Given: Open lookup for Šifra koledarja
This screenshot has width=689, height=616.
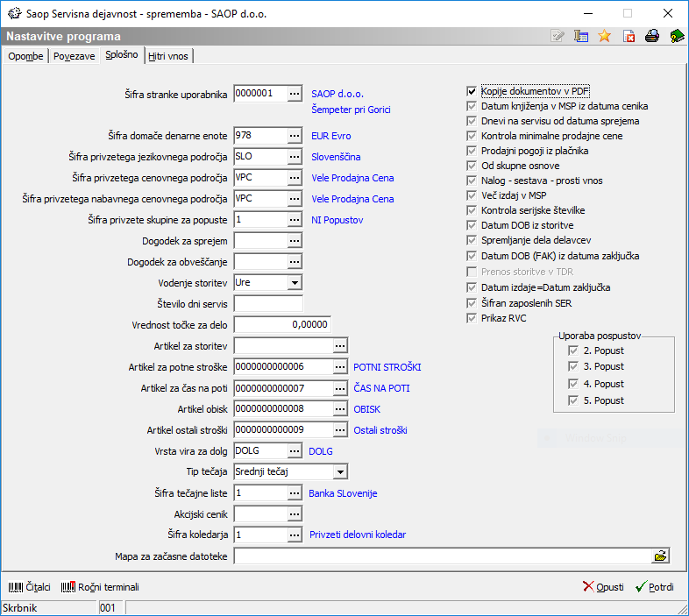Looking at the screenshot, I should [295, 535].
